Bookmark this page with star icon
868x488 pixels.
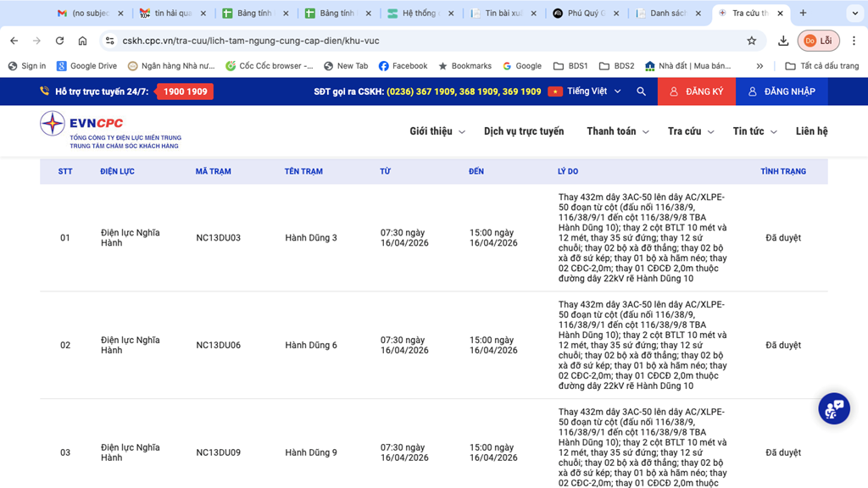pyautogui.click(x=751, y=41)
